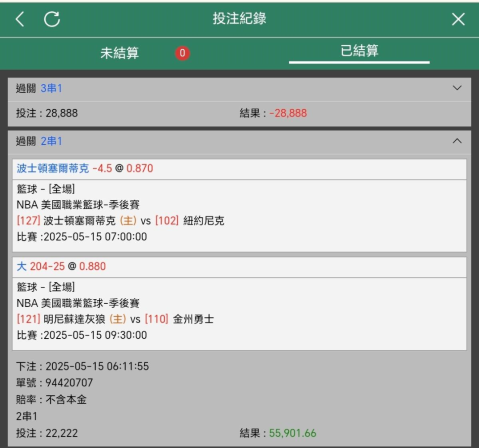
Task: Select second pick's 籃球 - [全場] line
Action: 46,287
